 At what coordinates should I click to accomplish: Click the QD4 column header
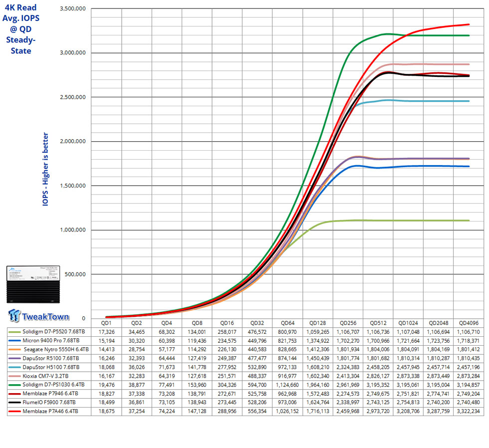click(167, 323)
